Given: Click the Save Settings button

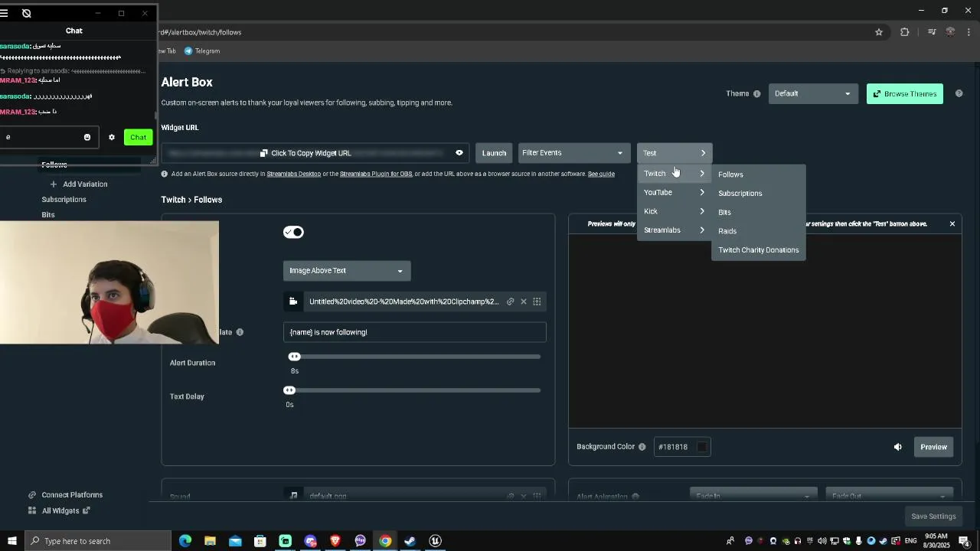Looking at the screenshot, I should (933, 517).
